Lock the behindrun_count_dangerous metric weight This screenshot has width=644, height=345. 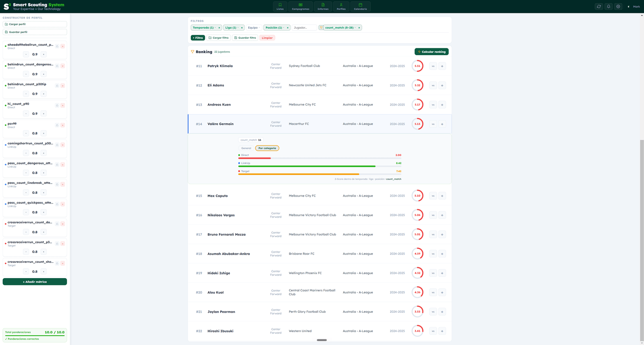pyautogui.click(x=57, y=66)
